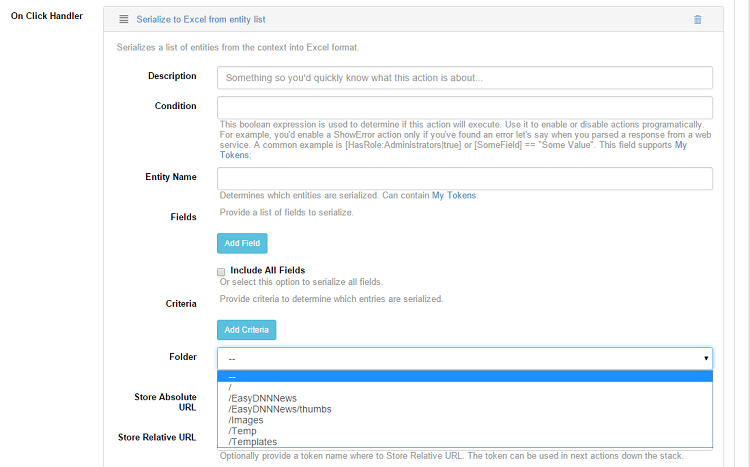Click the trash icon to delete action
Viewport: 750px width, 467px height.
point(697,20)
